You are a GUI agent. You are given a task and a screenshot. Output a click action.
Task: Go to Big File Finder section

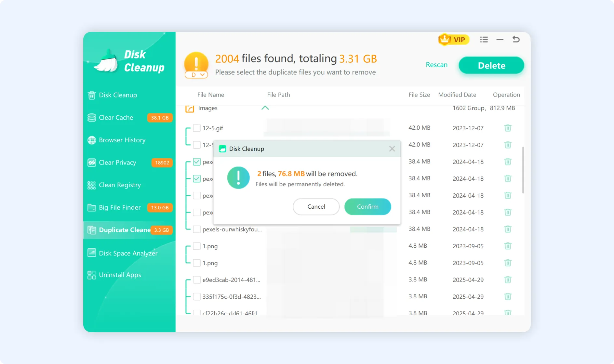[x=119, y=207]
